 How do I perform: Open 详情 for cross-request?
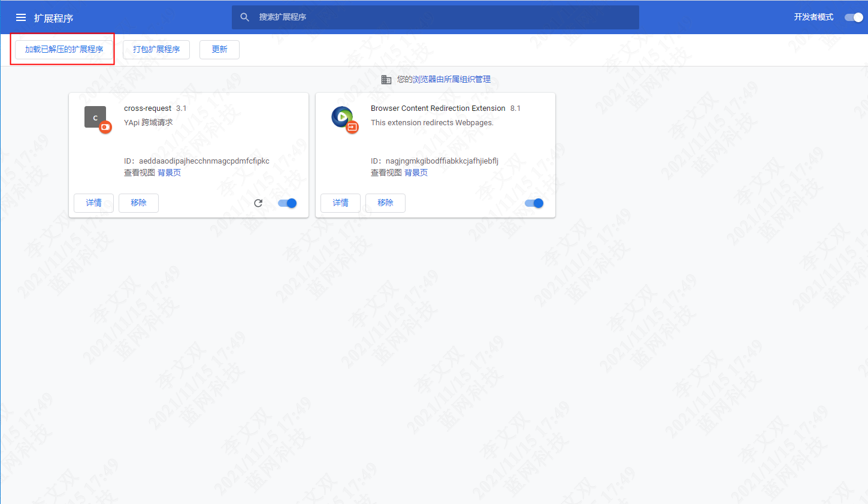[x=93, y=203]
